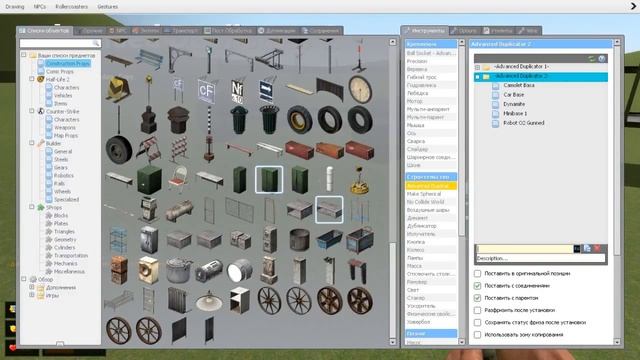Refresh the Advanced Duplicator file list
640x360 pixels.
point(592,59)
